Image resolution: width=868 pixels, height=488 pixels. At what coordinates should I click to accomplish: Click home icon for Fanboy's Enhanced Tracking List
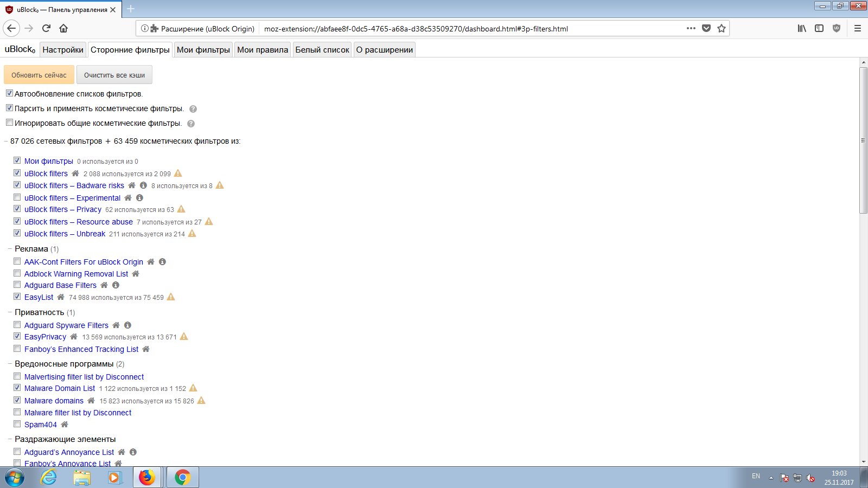pos(146,349)
